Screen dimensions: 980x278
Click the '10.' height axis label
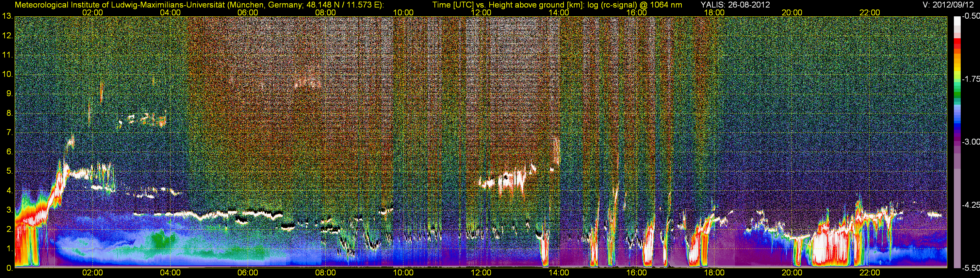7,75
